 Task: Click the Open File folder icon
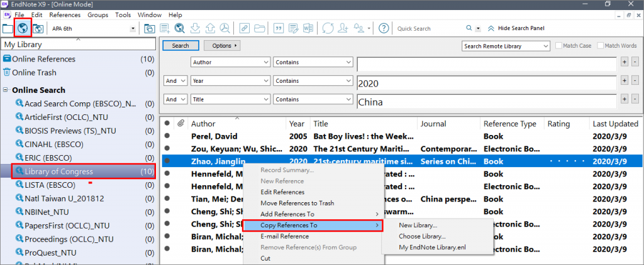(x=259, y=28)
